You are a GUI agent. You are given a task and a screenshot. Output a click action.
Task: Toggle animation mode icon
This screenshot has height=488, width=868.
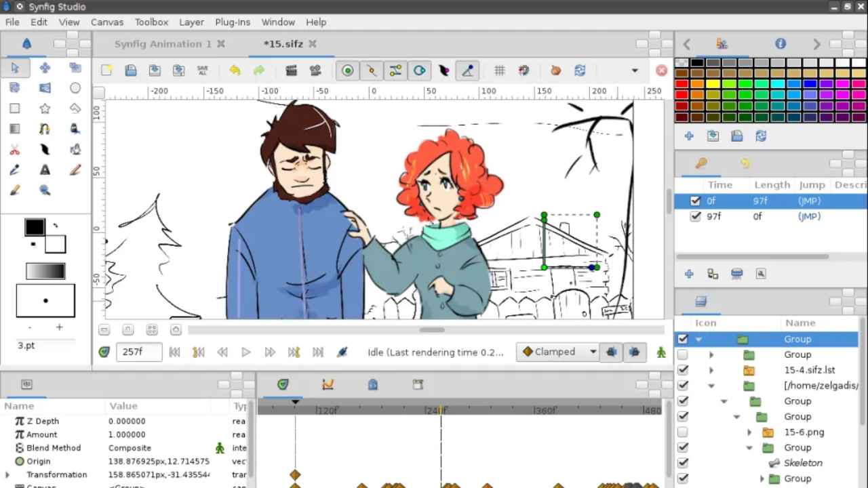[x=661, y=352]
